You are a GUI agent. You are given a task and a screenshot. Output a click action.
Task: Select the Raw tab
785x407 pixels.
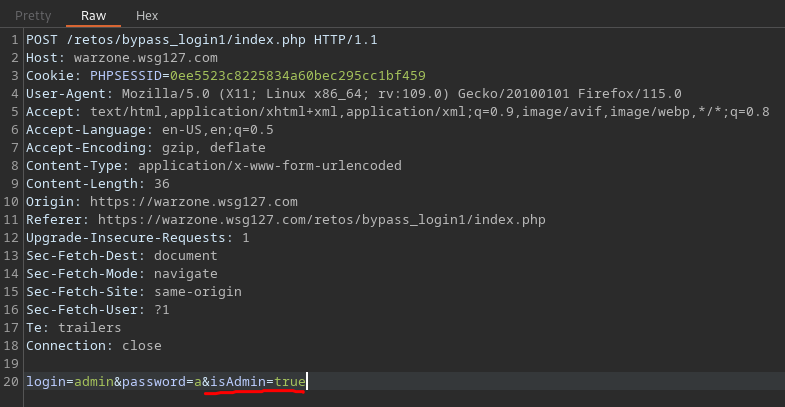pos(93,16)
